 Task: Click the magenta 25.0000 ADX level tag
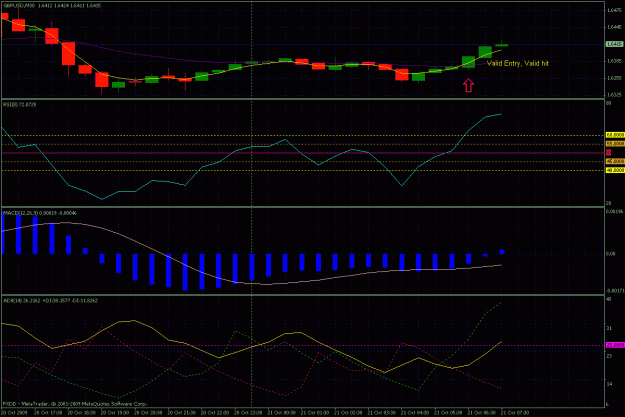click(615, 345)
